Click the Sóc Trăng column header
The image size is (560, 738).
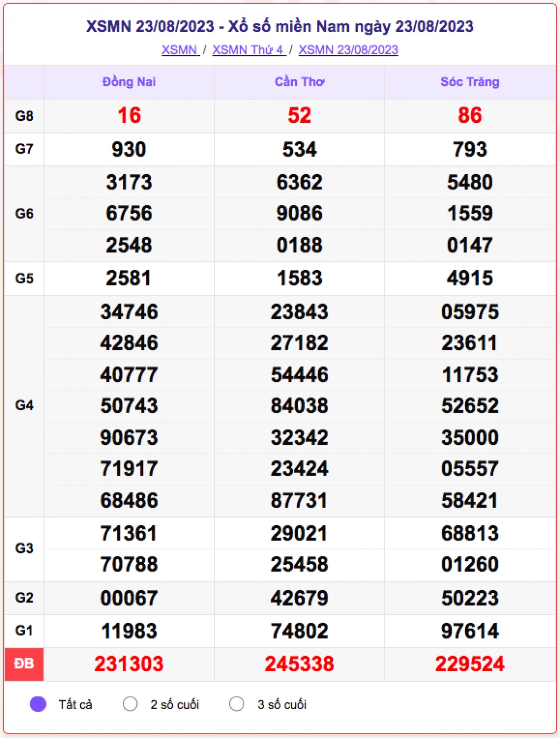click(x=470, y=82)
